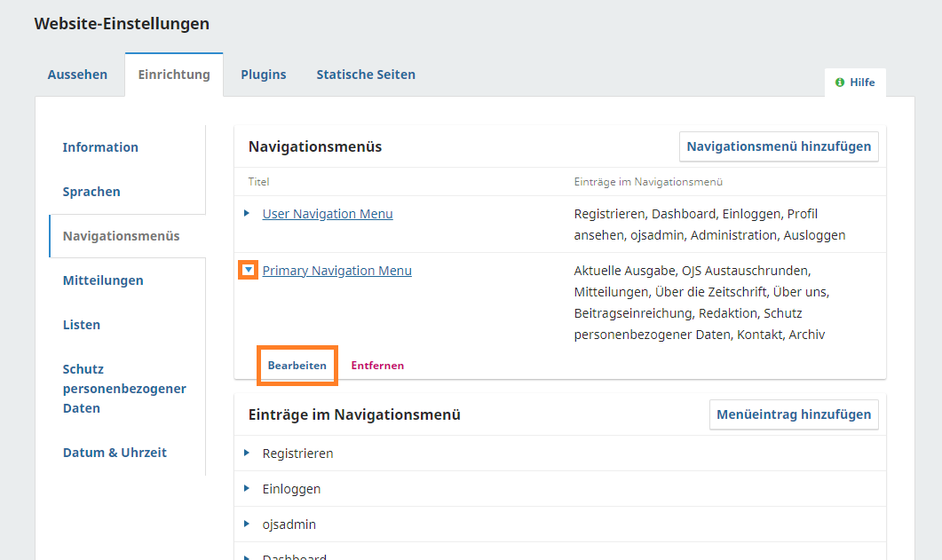The image size is (942, 560).
Task: Open the User Navigation Menu link
Action: [328, 214]
